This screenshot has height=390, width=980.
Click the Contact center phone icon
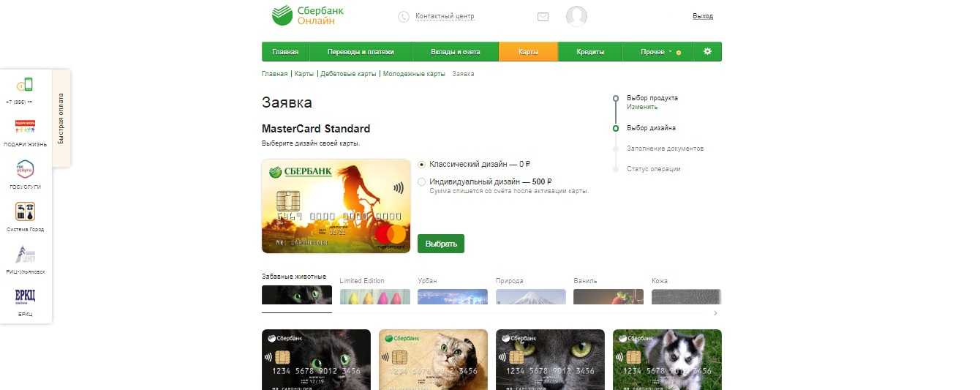(404, 16)
